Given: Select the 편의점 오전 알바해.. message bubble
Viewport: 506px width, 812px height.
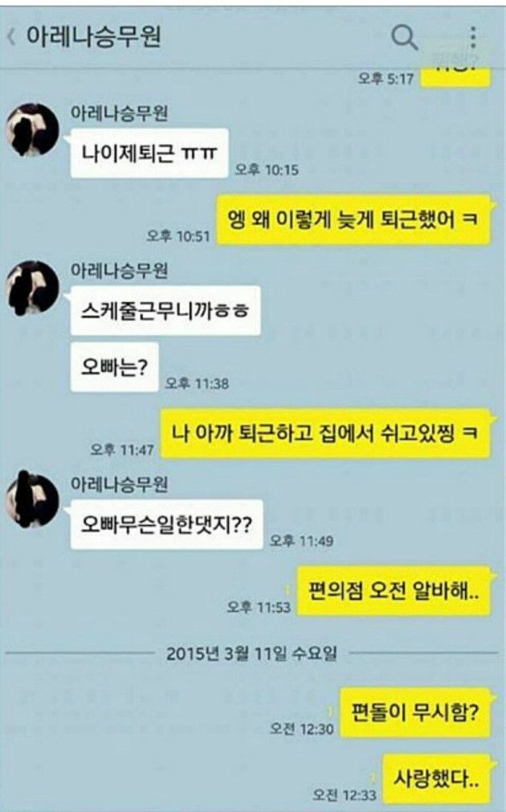Looking at the screenshot, I should [394, 590].
